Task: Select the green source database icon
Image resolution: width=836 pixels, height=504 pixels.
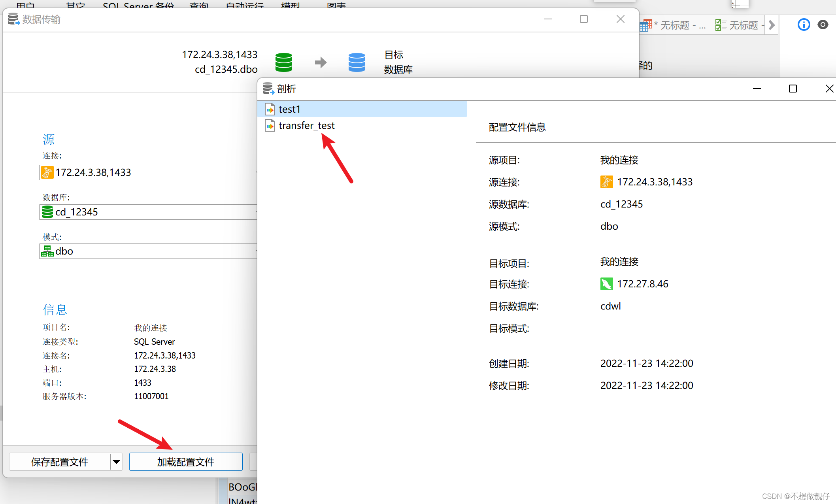Action: (x=283, y=62)
